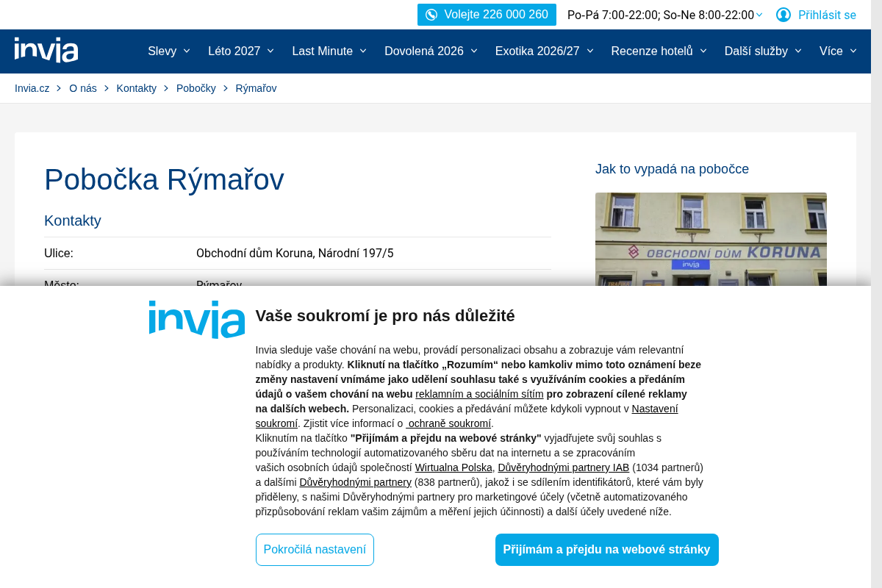Click the Pokročilá nastavení button
882x588 pixels.
tap(315, 550)
